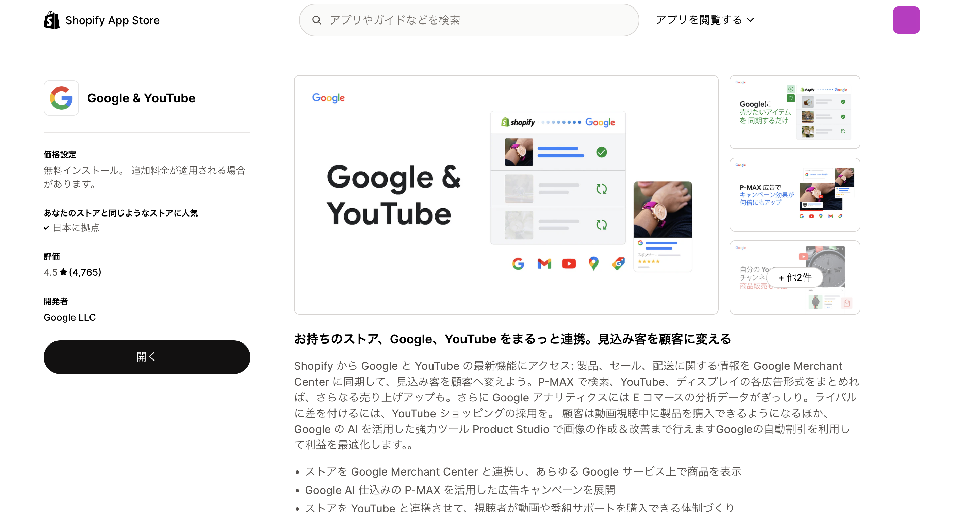Open the purple account avatar

pos(906,20)
